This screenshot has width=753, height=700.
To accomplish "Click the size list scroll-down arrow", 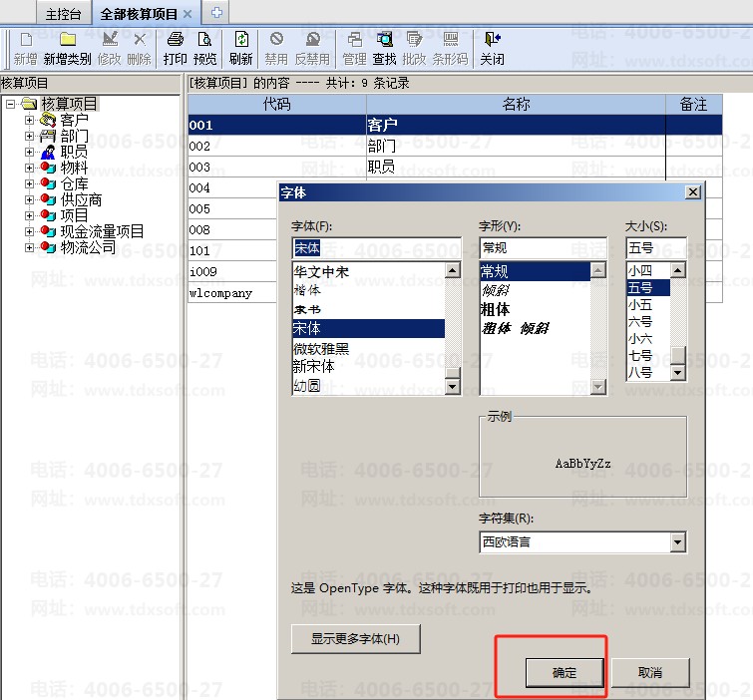I will point(677,373).
